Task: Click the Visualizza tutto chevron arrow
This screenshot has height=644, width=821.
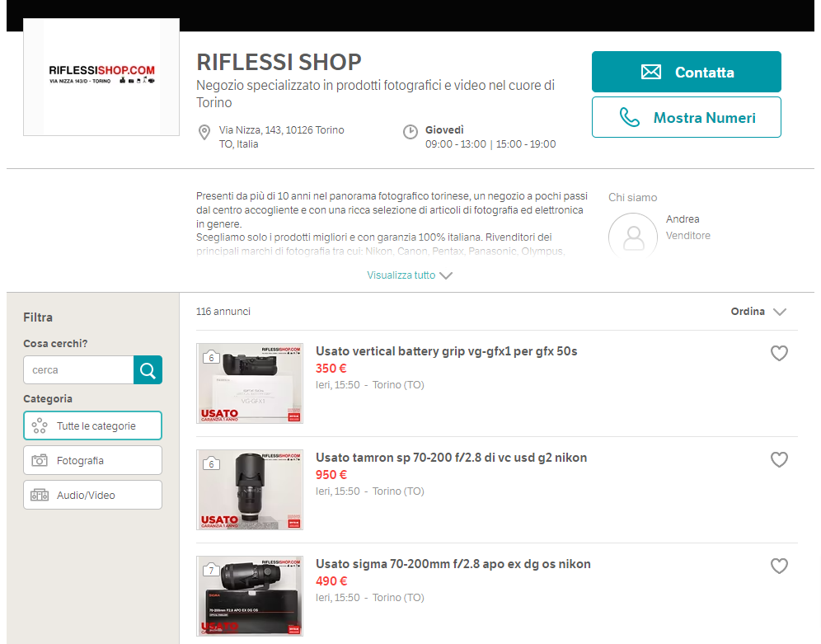Action: point(446,276)
